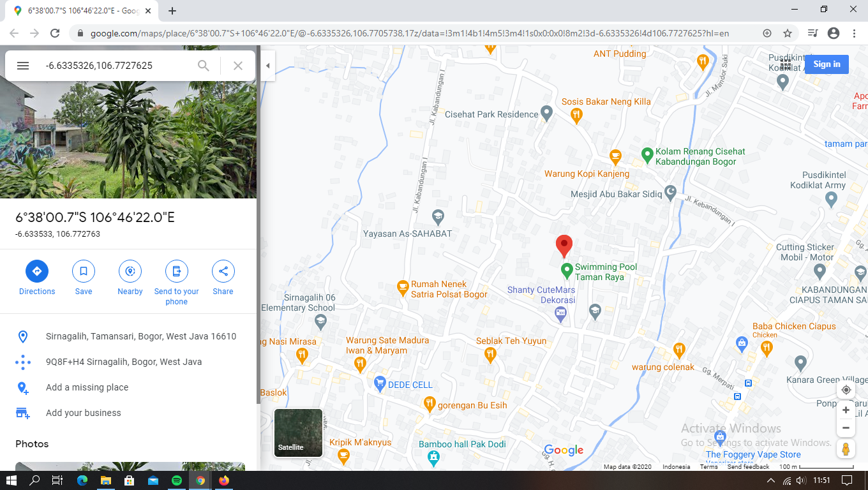Click the search magnifier icon
Image resolution: width=868 pixels, height=490 pixels.
tap(204, 66)
